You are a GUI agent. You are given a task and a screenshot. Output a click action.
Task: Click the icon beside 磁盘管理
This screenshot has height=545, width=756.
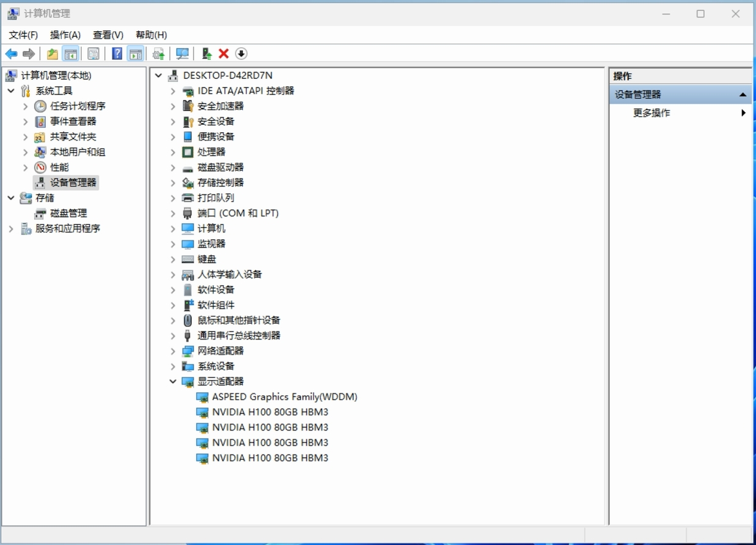click(40, 213)
